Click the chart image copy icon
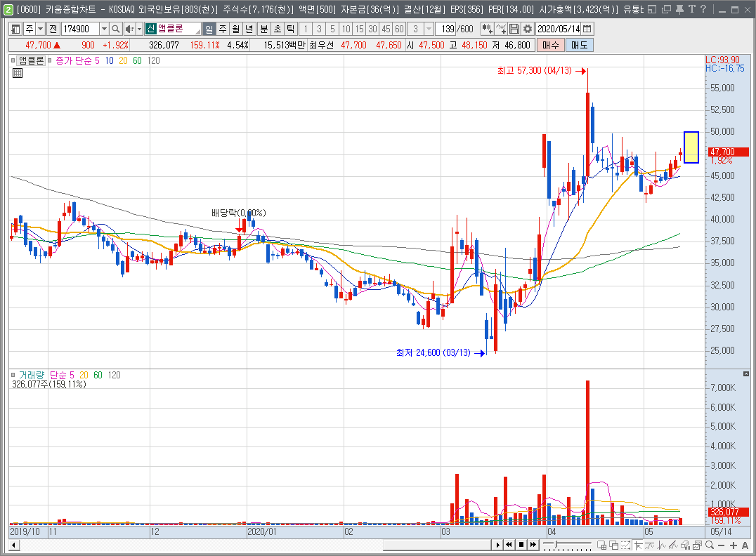 tap(697, 545)
